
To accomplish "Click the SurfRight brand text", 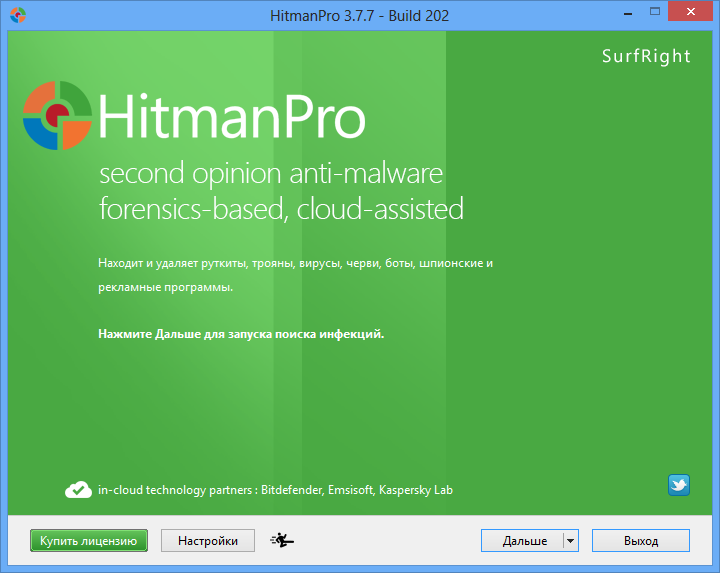I will [x=646, y=56].
